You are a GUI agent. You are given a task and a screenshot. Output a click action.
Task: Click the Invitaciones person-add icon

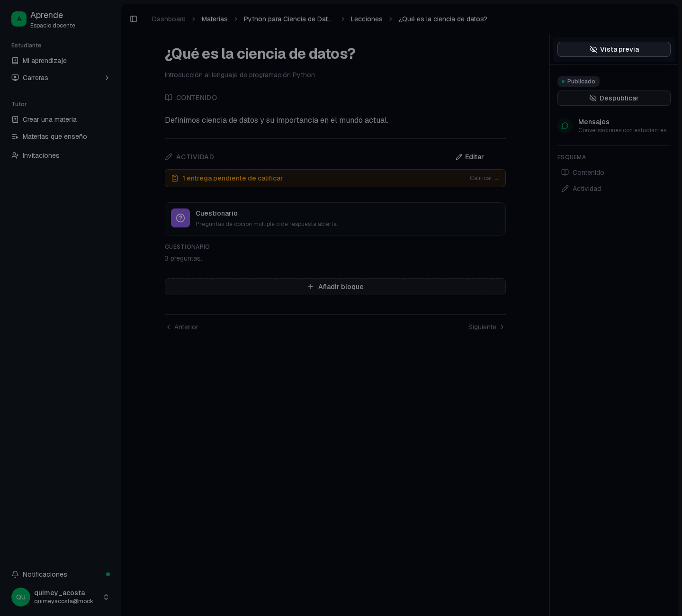[15, 155]
